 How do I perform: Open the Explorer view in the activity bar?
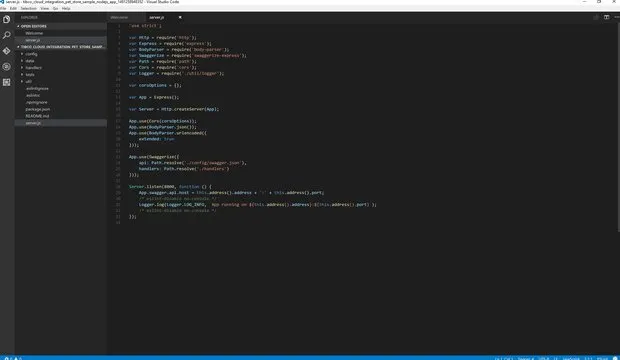point(7,19)
